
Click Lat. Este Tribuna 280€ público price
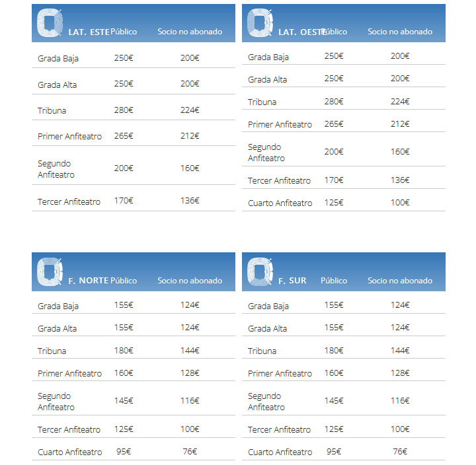[x=124, y=110]
